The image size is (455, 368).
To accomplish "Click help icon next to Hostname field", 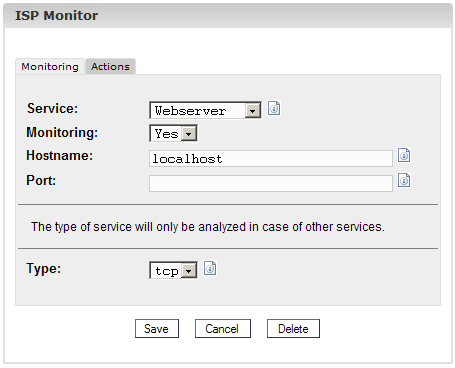I will click(x=404, y=155).
